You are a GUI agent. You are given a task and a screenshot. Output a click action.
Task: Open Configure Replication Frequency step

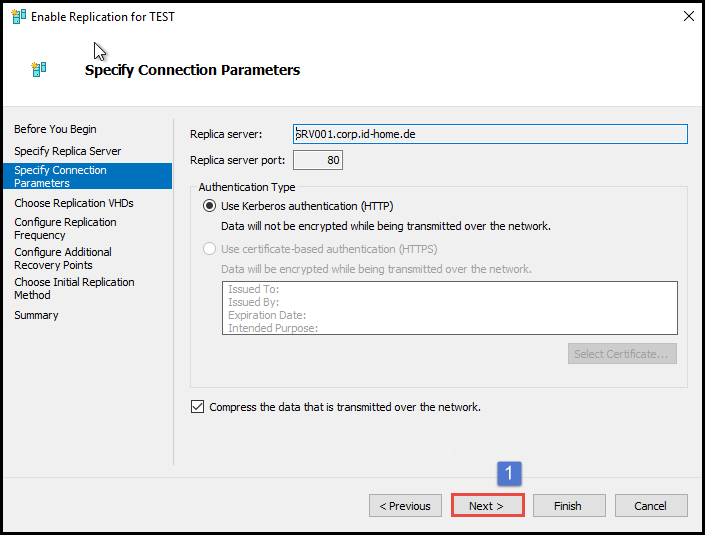[65, 229]
